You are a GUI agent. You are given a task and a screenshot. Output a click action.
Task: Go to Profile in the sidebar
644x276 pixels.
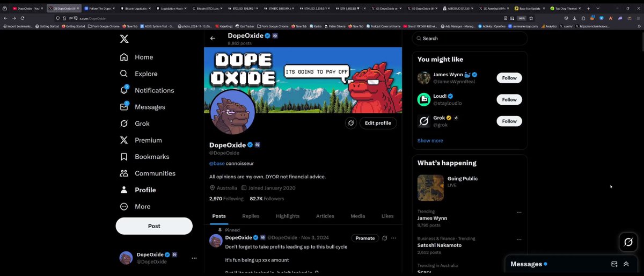[x=138, y=190]
